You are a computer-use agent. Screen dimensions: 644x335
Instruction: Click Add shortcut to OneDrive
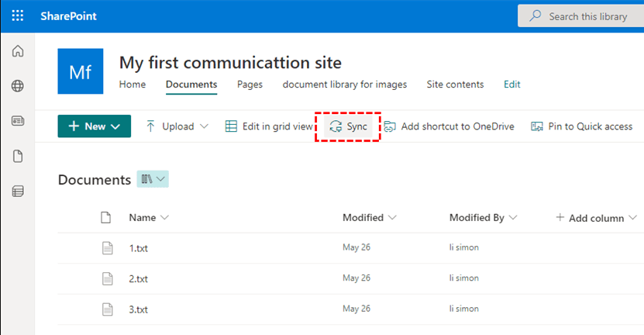(449, 126)
